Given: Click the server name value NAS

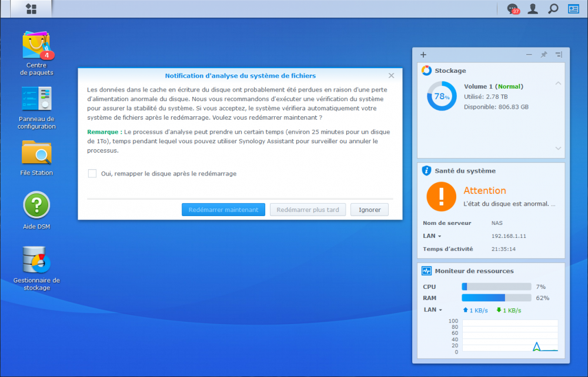Looking at the screenshot, I should coord(497,223).
